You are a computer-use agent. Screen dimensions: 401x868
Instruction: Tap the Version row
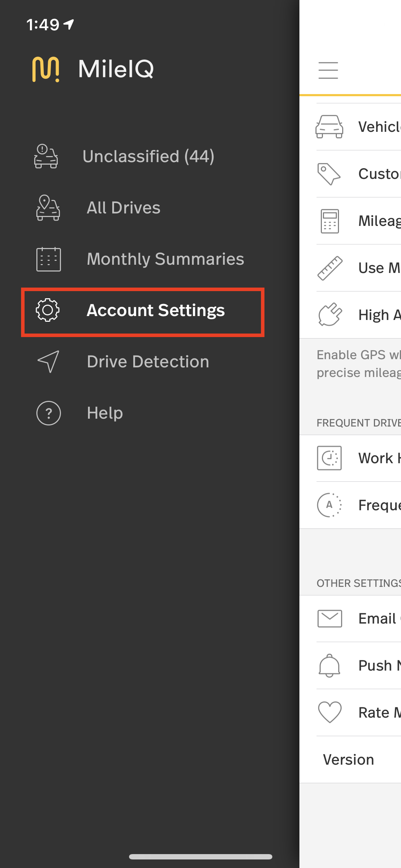click(x=350, y=759)
